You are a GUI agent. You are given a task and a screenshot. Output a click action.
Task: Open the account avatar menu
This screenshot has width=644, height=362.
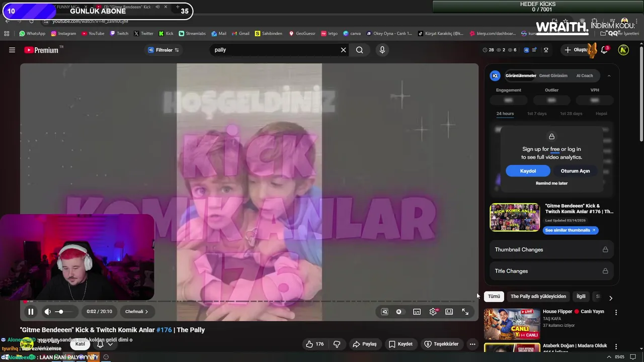[x=623, y=50]
